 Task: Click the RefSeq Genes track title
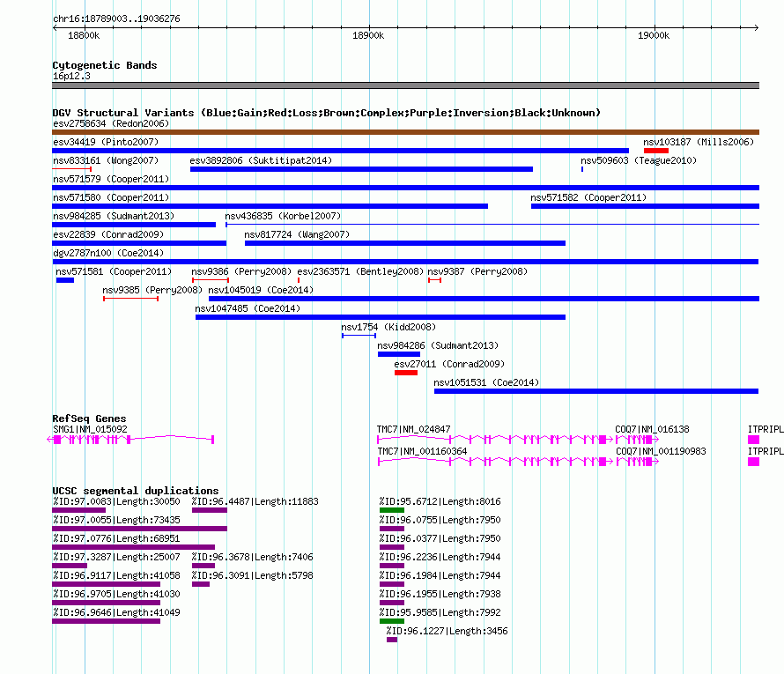tap(89, 418)
